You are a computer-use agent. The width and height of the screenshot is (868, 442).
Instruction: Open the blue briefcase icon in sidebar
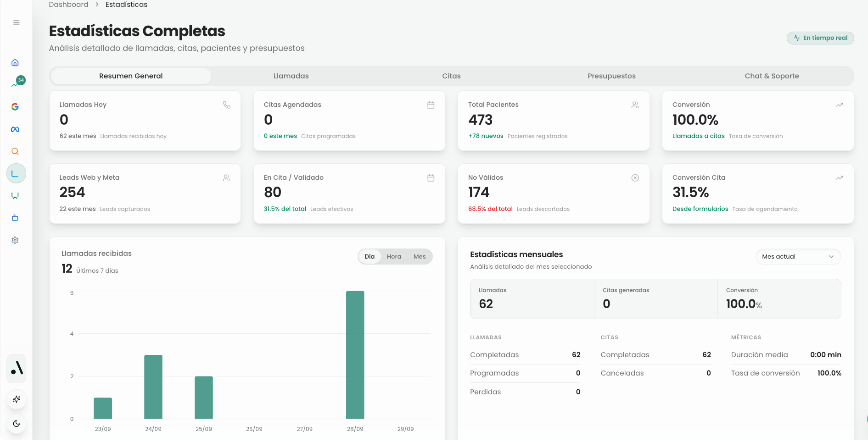pyautogui.click(x=15, y=218)
